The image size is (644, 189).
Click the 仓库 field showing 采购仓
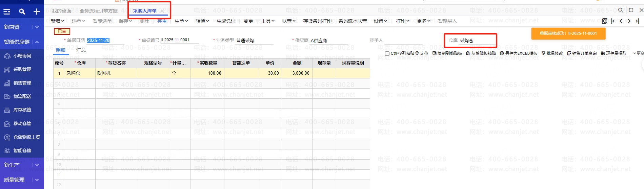pos(477,40)
